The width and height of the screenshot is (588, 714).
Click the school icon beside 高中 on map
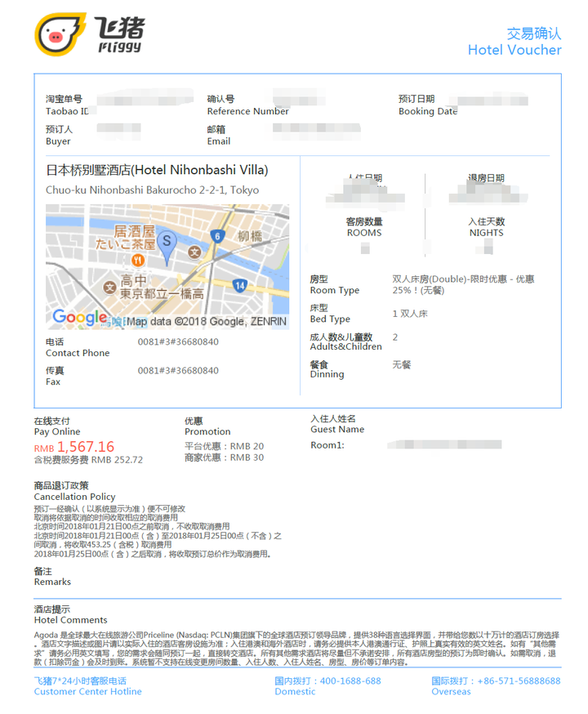click(x=109, y=288)
